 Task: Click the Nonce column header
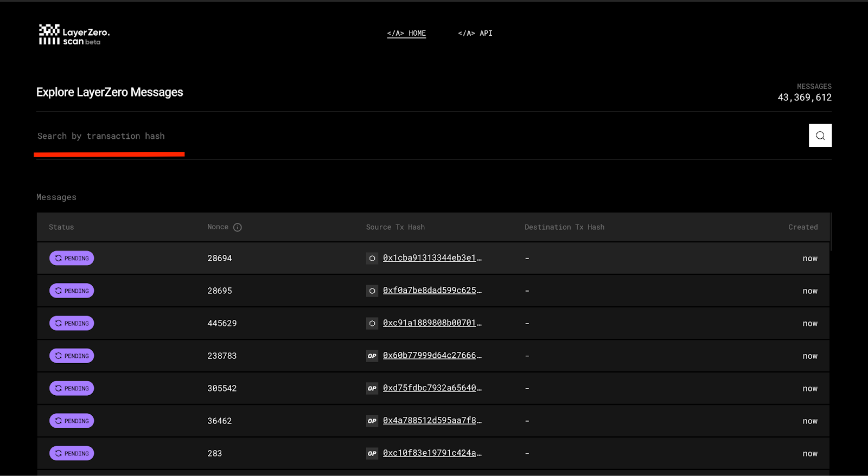(x=218, y=227)
